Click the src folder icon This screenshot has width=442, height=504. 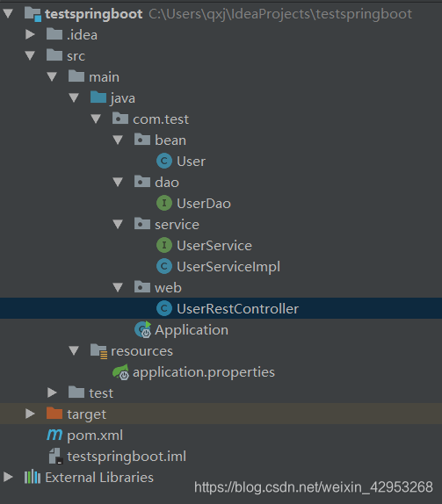[54, 55]
